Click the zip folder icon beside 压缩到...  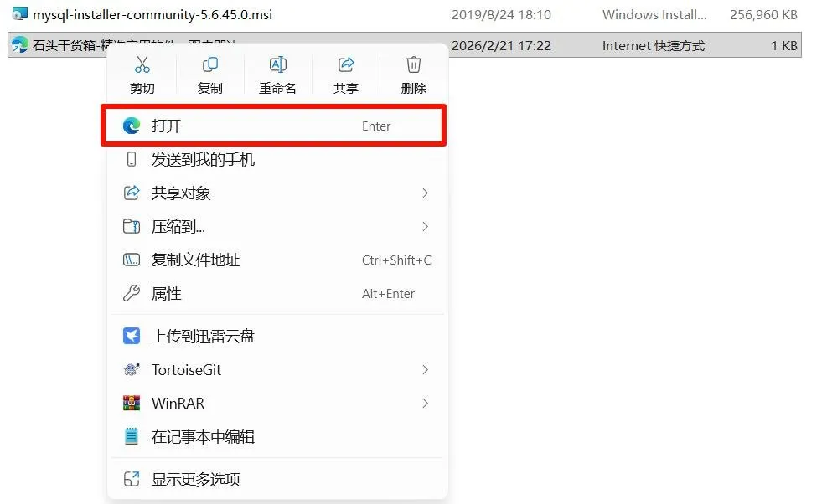pos(132,227)
